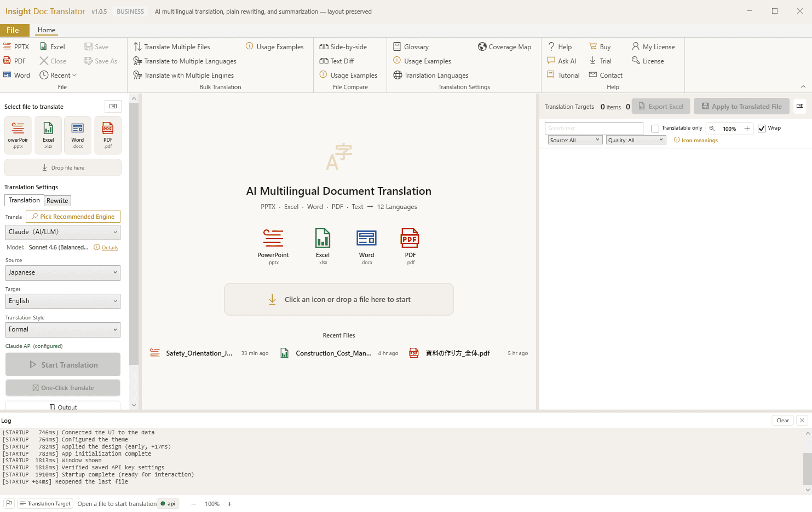Screen dimensions: 812x512
Task: Toggle the right panel layout button
Action: [x=800, y=106]
